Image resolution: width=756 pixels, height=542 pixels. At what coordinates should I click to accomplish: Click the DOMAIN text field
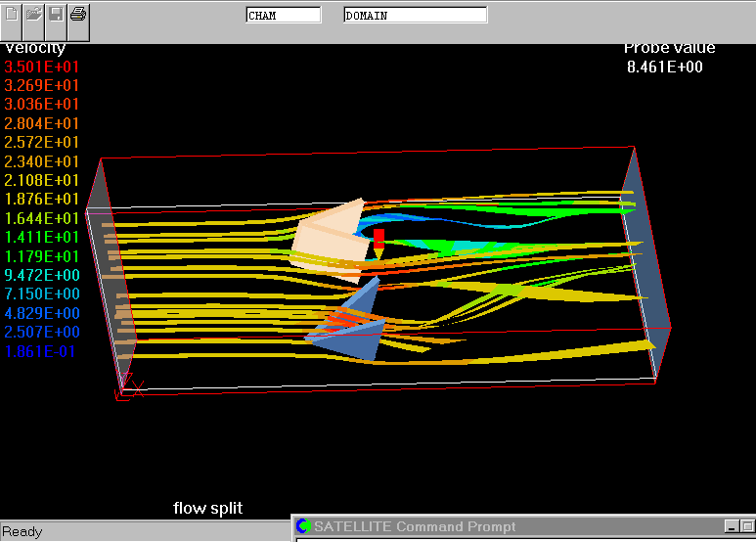coord(415,16)
